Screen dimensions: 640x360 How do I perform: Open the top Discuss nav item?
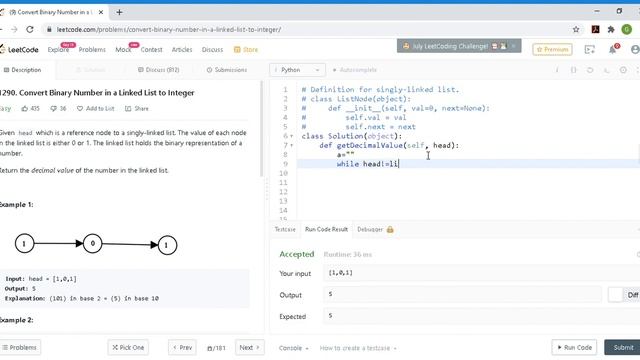(x=212, y=49)
